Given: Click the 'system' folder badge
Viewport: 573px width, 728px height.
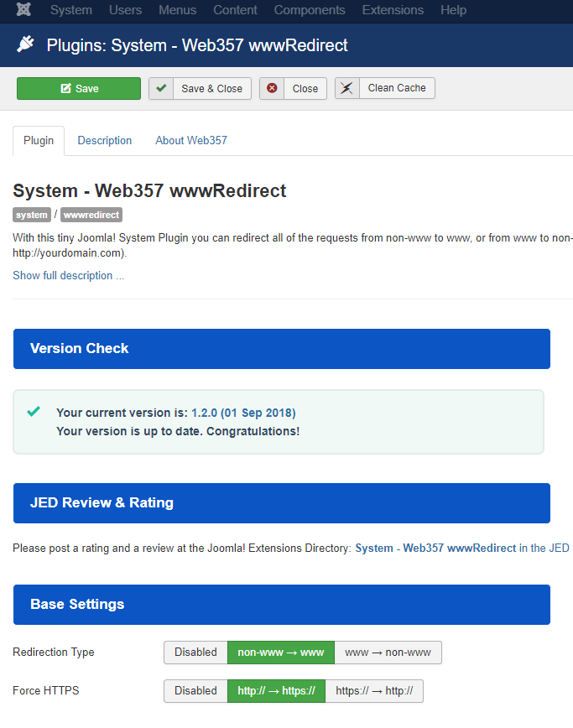Looking at the screenshot, I should point(32,215).
